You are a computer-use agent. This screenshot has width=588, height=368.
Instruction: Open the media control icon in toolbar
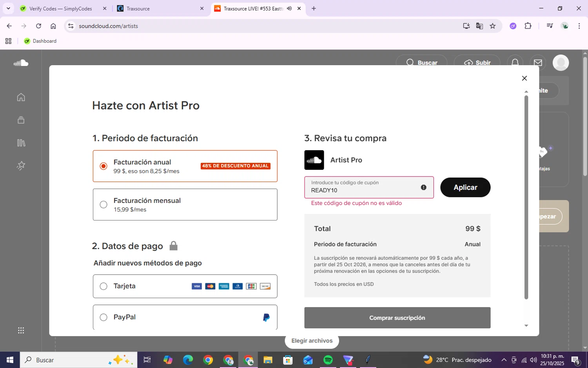click(550, 26)
